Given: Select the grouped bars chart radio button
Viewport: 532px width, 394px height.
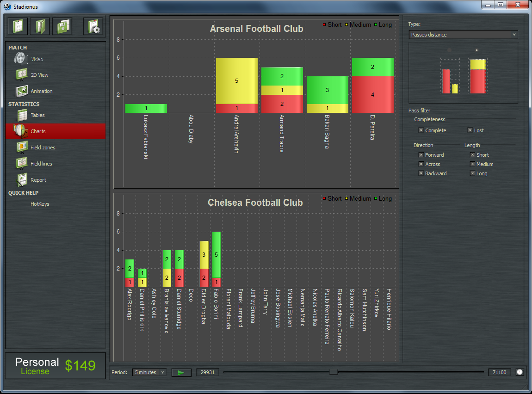Looking at the screenshot, I should click(x=449, y=50).
